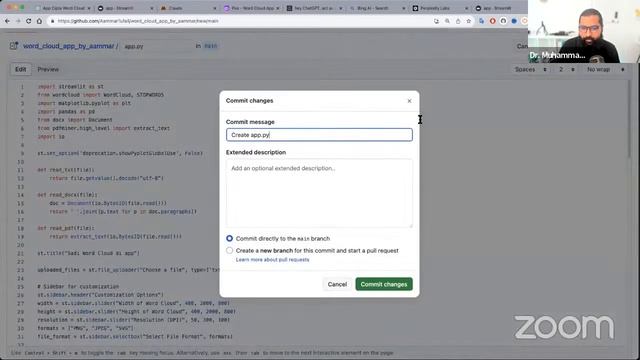Screen dimensions: 640x360
Task: Close the Claude tab
Action: (215, 8)
